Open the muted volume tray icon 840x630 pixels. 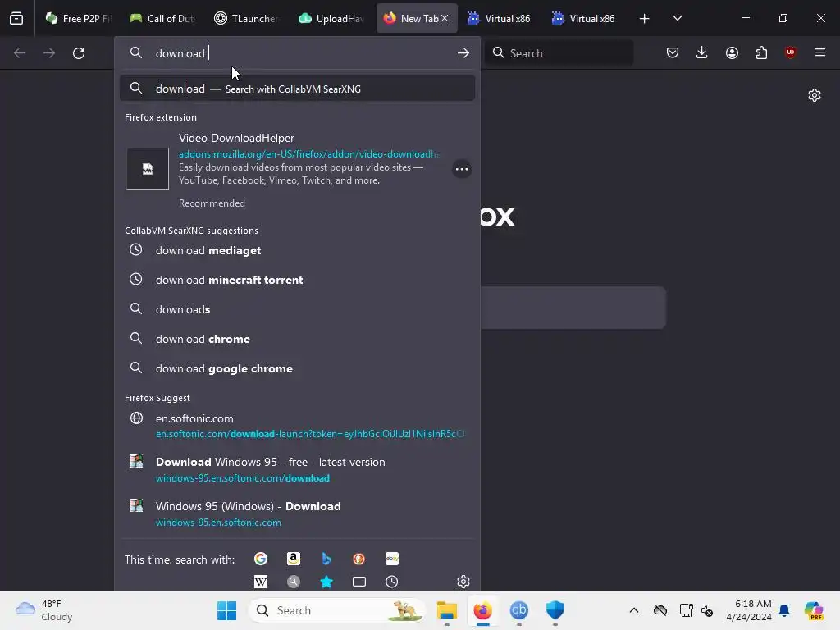point(706,610)
